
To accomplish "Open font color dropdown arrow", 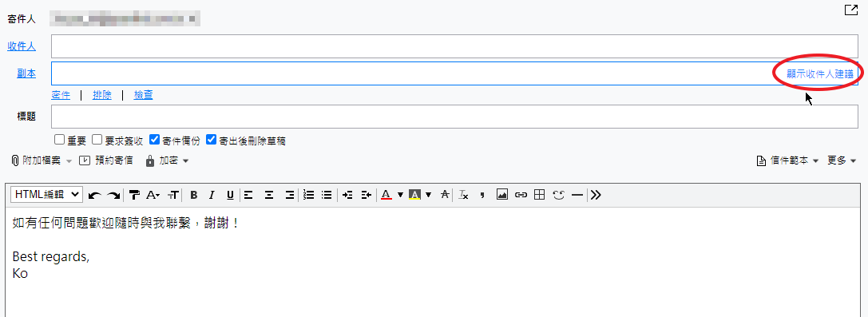I will pos(400,195).
